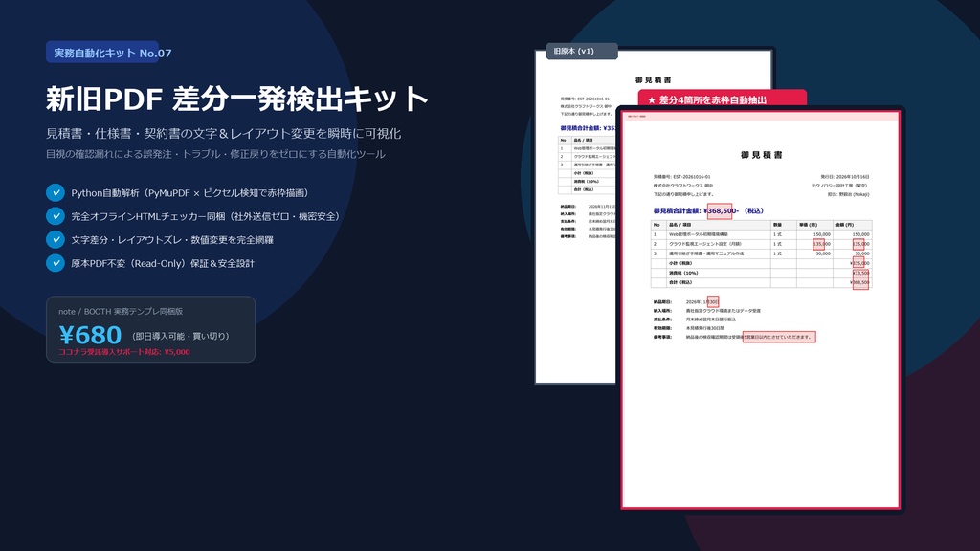Click the 御見積合計金額 label on the old v1 document
980x551 pixels.
[x=581, y=128]
